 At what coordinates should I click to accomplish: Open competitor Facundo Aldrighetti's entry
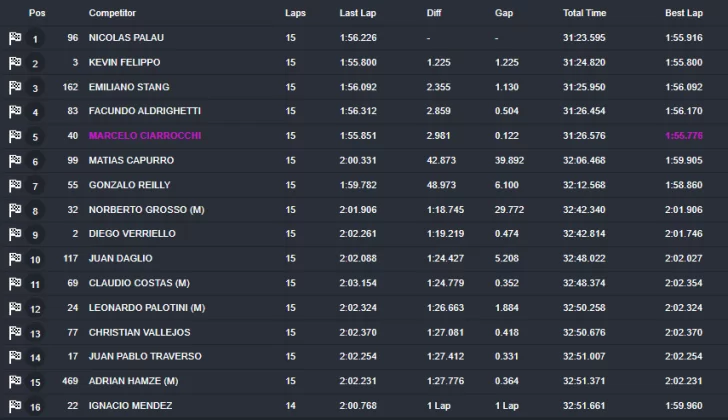coord(145,111)
